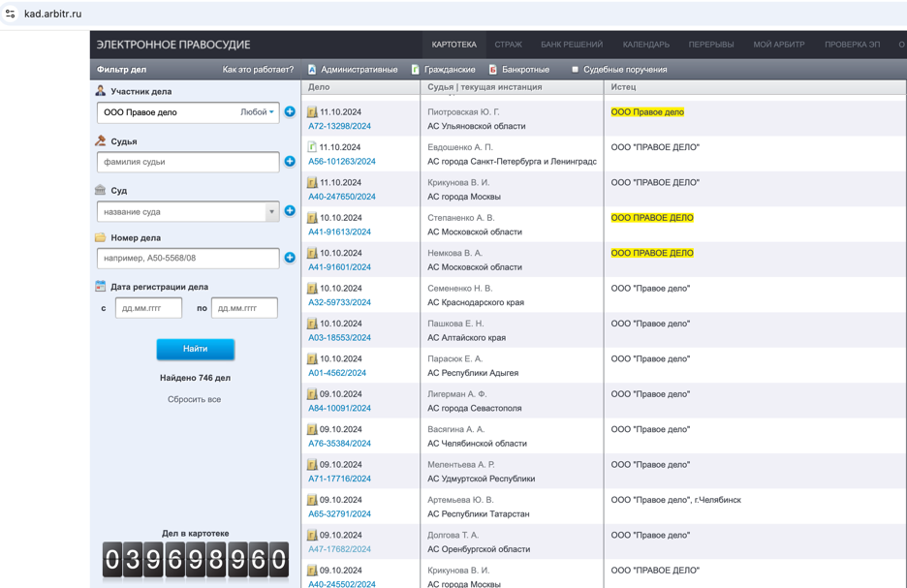Open case link A03-18553/2024

pos(339,338)
